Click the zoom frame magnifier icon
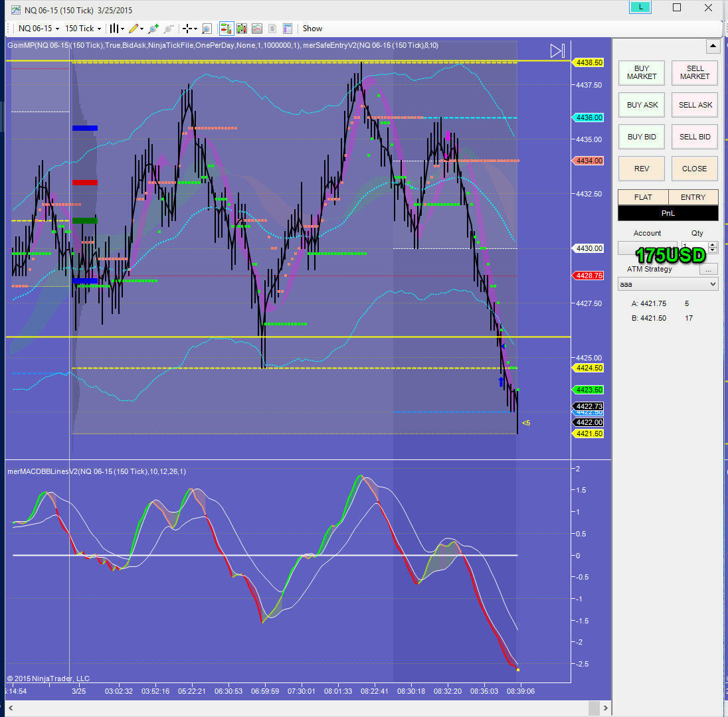This screenshot has height=717, width=728. (207, 29)
